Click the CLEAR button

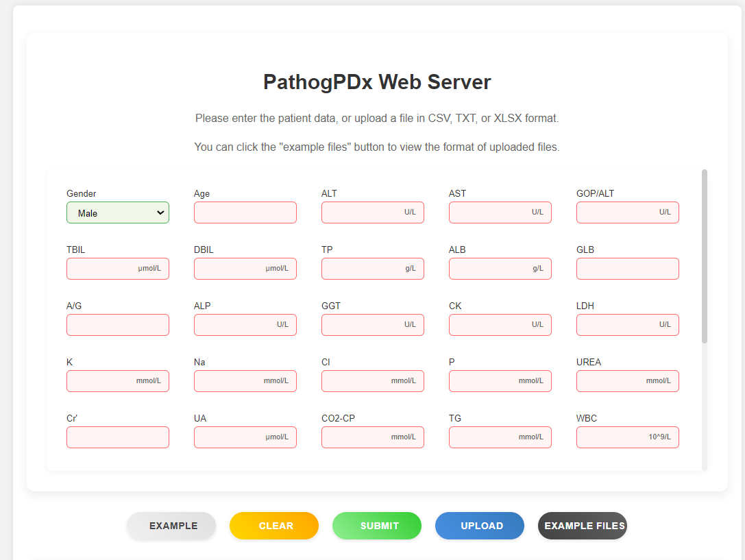273,526
